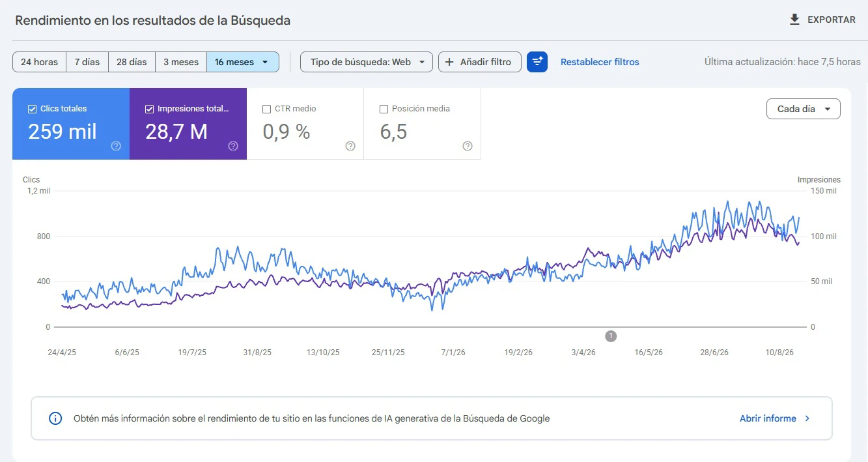Open the 16 meses dropdown arrow
This screenshot has width=868, height=462.
(265, 62)
